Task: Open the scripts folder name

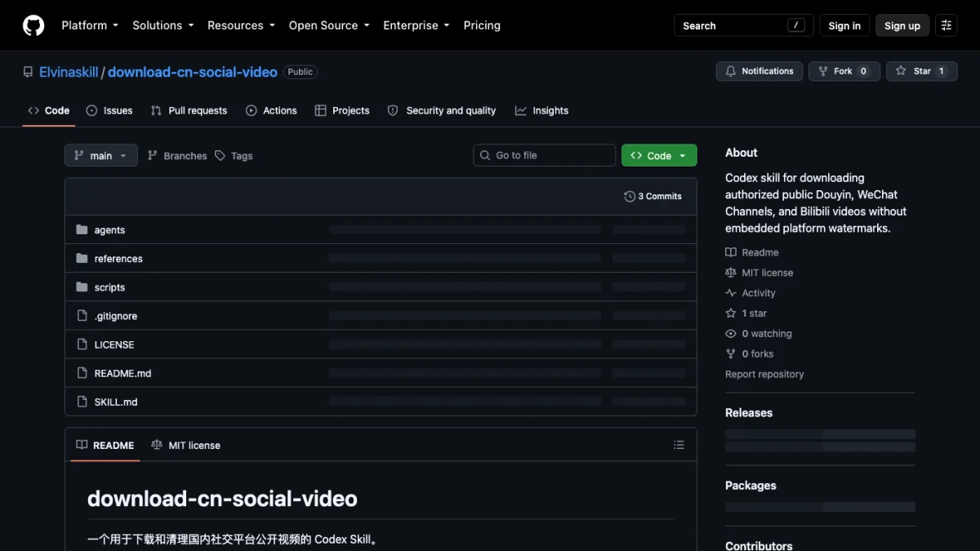Action: [x=109, y=287]
